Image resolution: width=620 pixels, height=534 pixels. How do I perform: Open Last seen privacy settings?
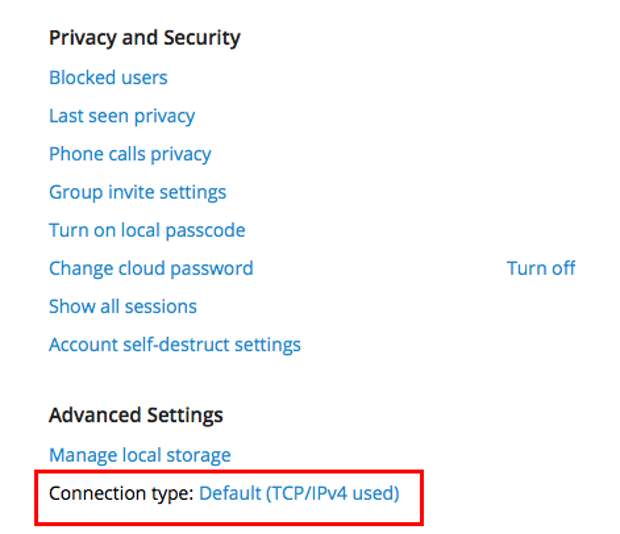click(122, 116)
